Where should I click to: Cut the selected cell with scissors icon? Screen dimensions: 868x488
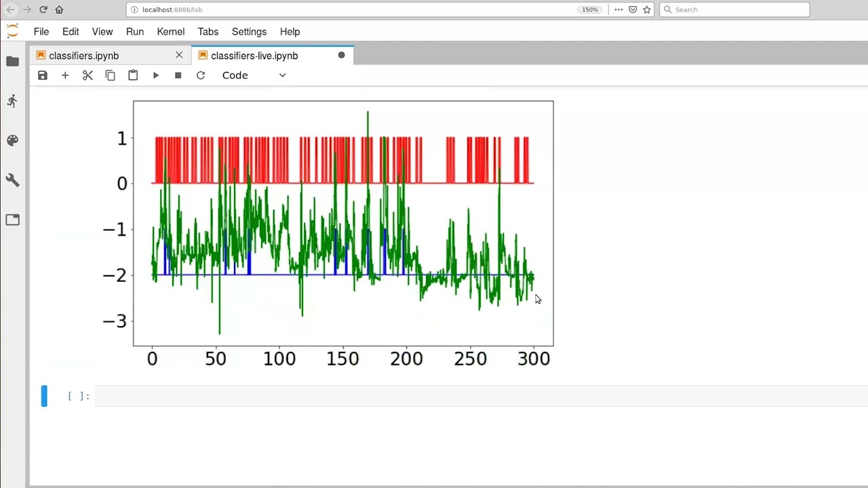click(87, 75)
